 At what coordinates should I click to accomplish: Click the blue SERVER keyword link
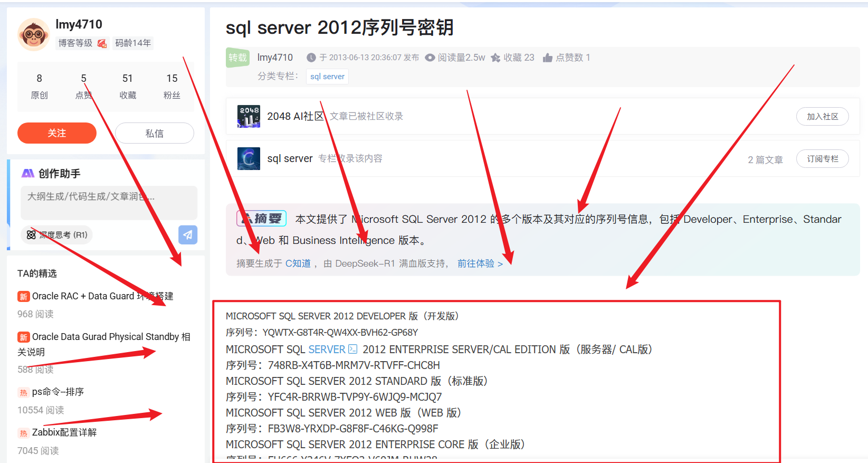tap(327, 349)
